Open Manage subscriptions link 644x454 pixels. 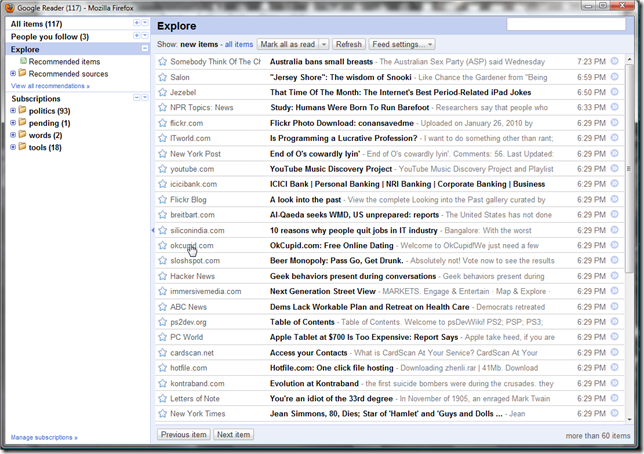coord(44,437)
